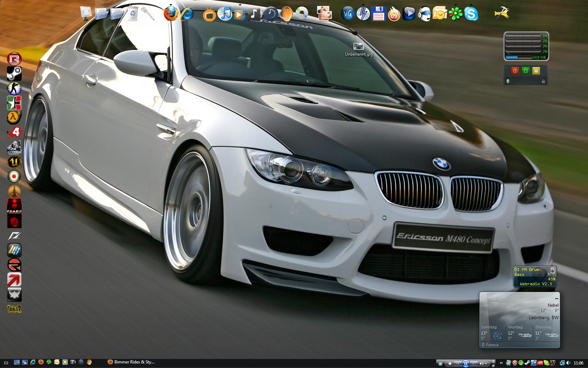This screenshot has width=588, height=368.
Task: Click the 45% volume value in Webradio
Action: pyautogui.click(x=551, y=279)
